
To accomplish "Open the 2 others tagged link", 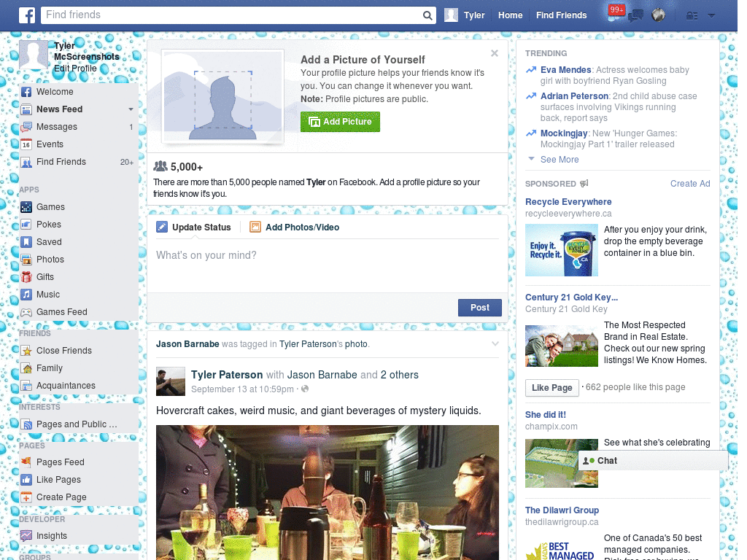I will click(399, 375).
